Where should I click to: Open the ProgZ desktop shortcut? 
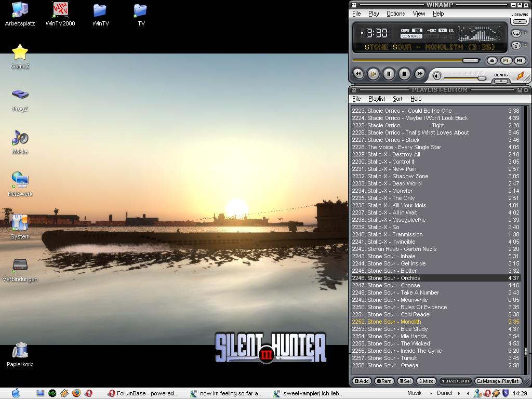tap(20, 99)
